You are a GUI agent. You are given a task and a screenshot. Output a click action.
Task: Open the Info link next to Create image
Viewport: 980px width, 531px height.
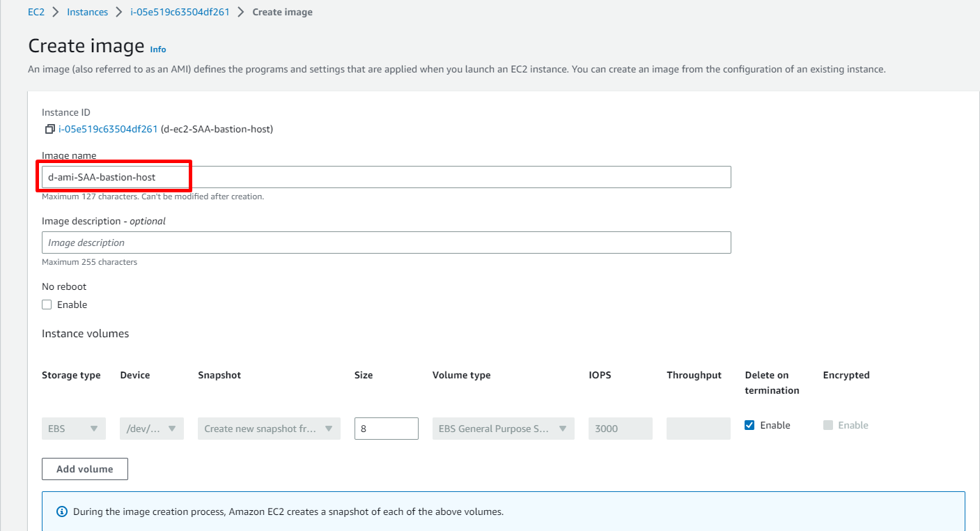pyautogui.click(x=158, y=49)
